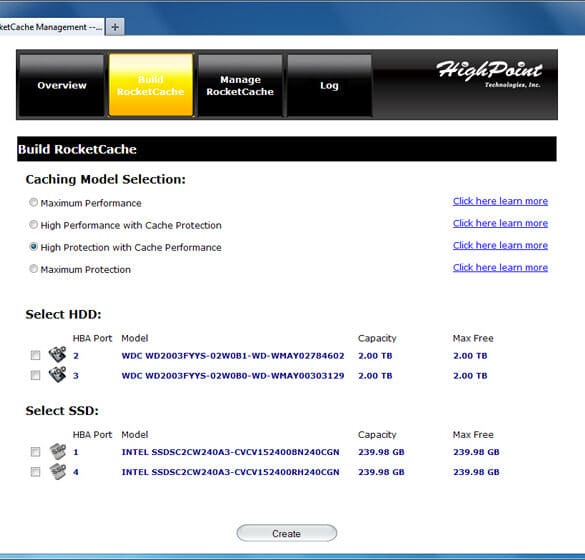Open the Build RocketCache tab
This screenshot has height=560, width=585.
tap(151, 85)
